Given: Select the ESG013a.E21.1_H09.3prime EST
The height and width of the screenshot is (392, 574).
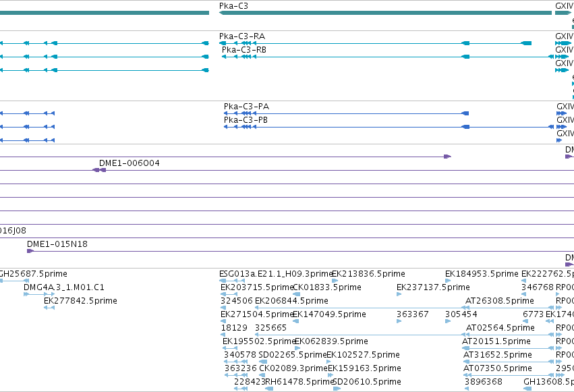Looking at the screenshot, I should point(276,274).
